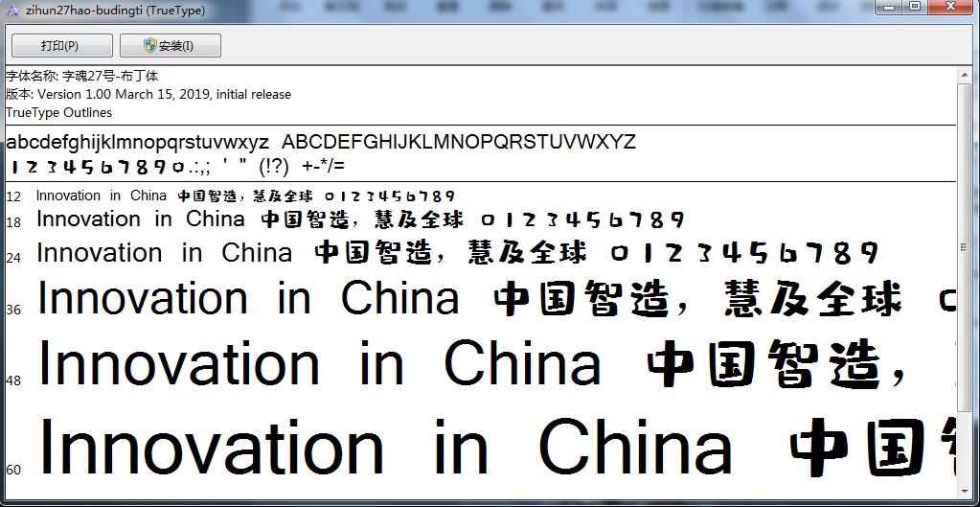
Task: Click the 24pt sample text 中国智造
Action: pyautogui.click(x=374, y=253)
